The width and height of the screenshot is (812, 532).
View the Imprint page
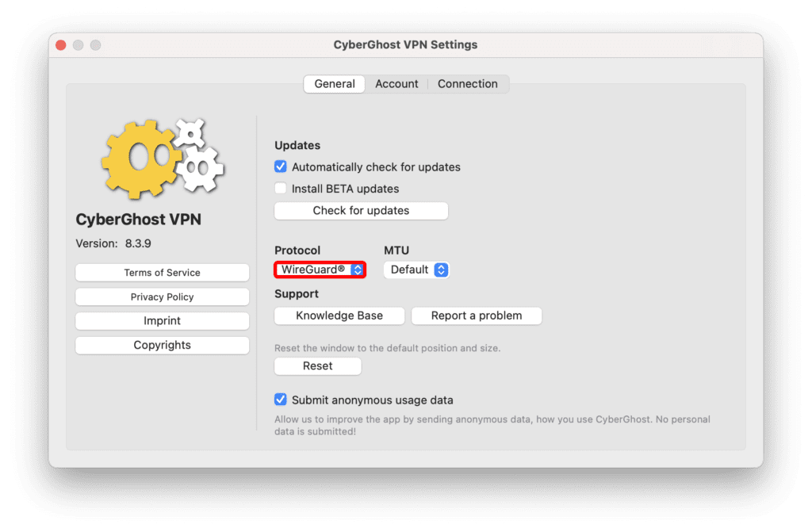click(162, 320)
